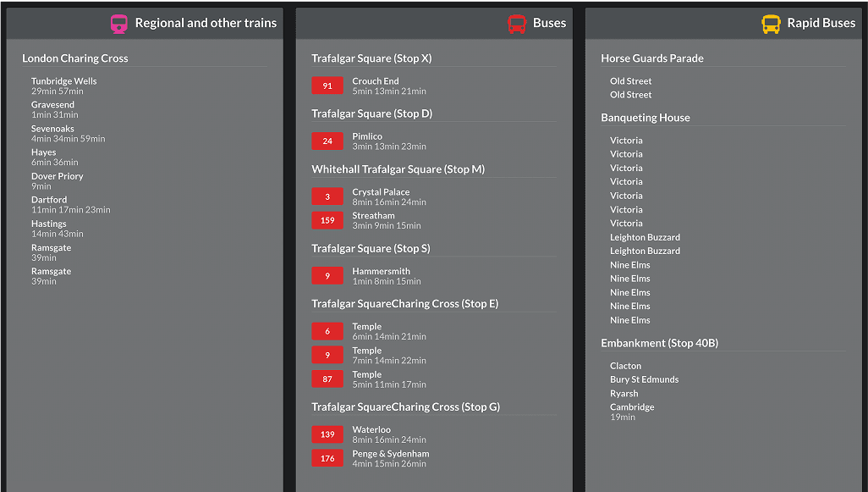Select route 91 badge to Crouch End

[327, 86]
